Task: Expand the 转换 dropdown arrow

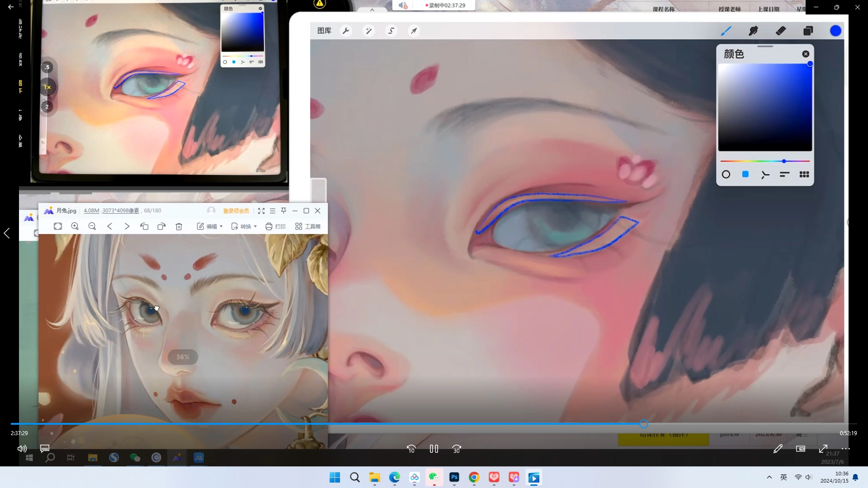Action: [255, 226]
